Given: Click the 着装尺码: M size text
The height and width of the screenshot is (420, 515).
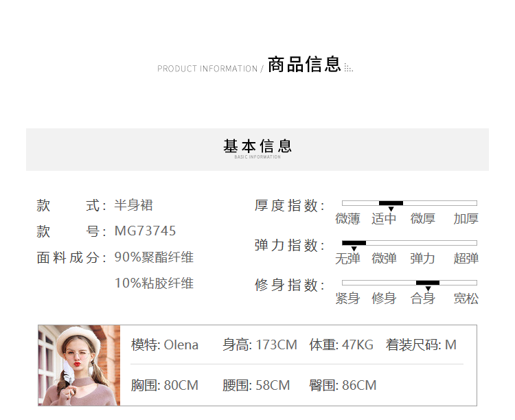Looking at the screenshot, I should pyautogui.click(x=421, y=345).
